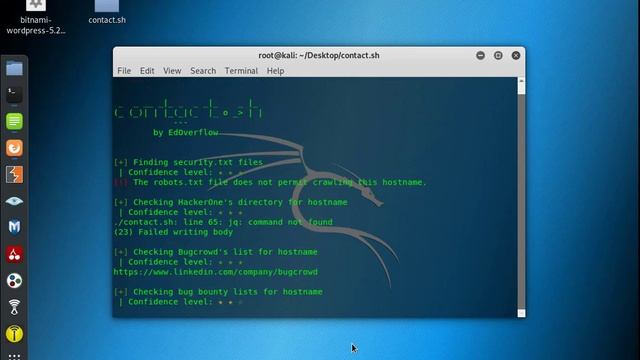
Task: Close the terminal window
Action: [516, 55]
